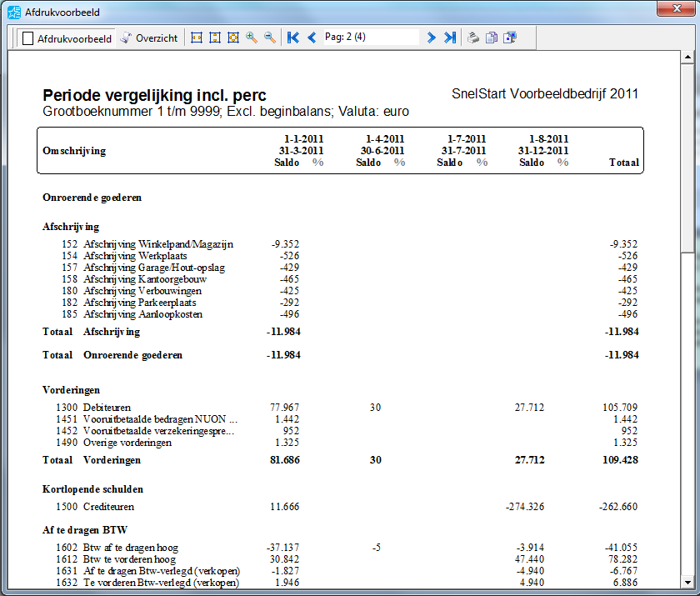Go to the previous page
This screenshot has width=700, height=596.
(x=312, y=38)
